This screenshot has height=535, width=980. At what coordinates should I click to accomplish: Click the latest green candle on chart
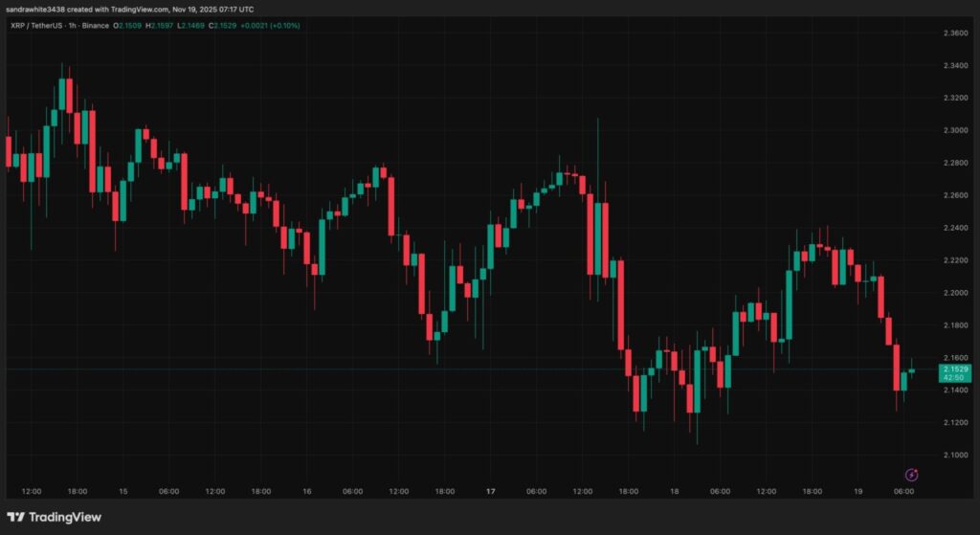pos(912,370)
